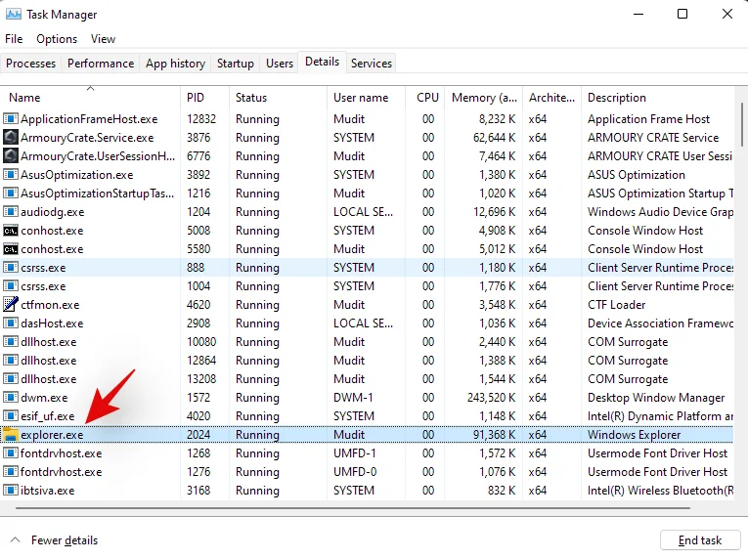Switch to the App history tab
The width and height of the screenshot is (748, 560).
(176, 64)
